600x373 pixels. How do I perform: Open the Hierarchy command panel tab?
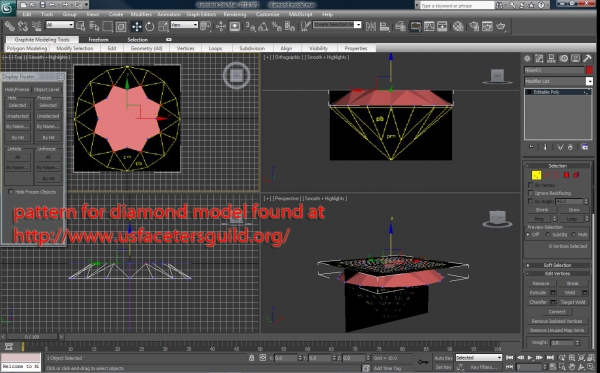(x=551, y=59)
